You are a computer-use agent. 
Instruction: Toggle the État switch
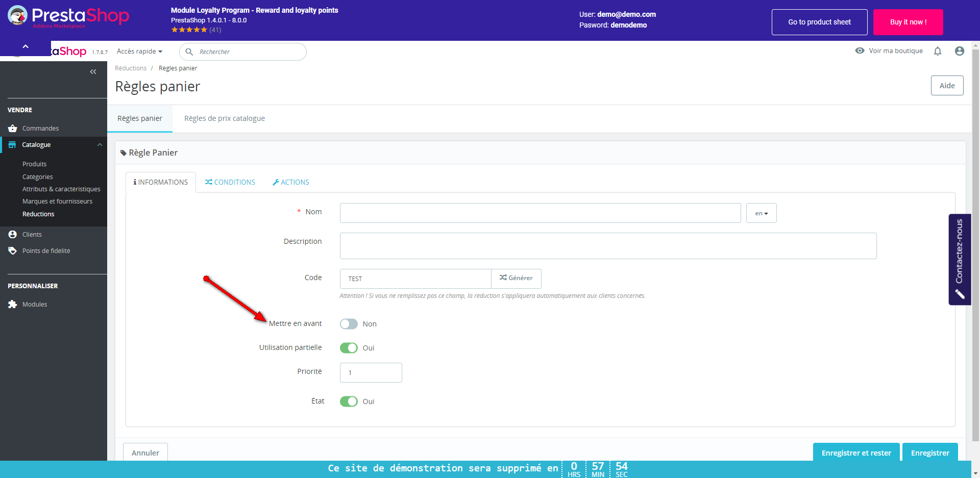click(x=349, y=401)
